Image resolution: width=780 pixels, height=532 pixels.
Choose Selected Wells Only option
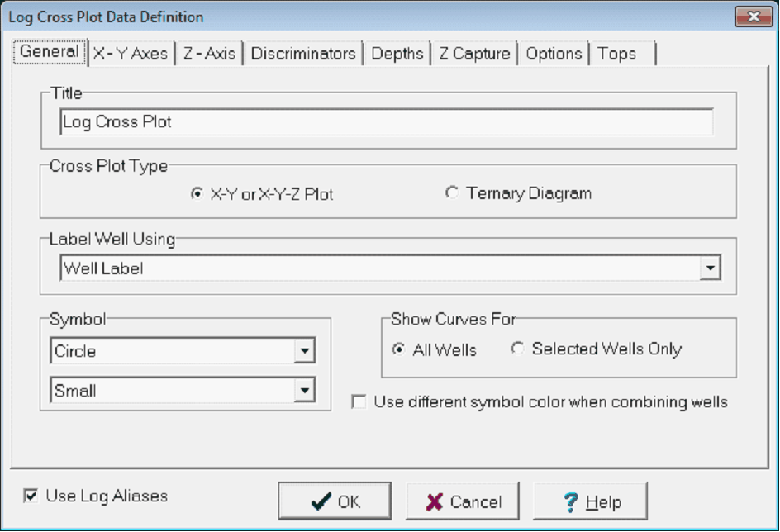[517, 349]
